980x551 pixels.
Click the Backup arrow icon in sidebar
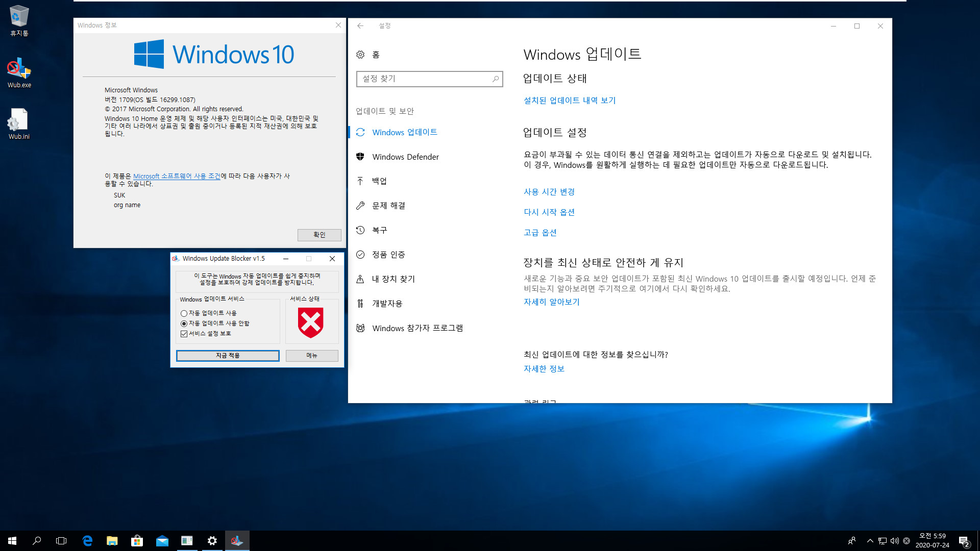point(360,181)
